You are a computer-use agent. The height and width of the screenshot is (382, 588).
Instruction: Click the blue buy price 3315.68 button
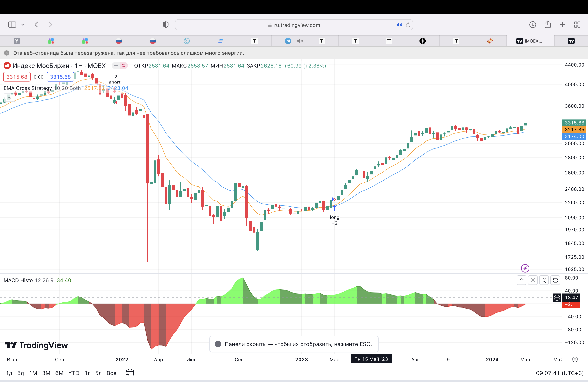(60, 77)
